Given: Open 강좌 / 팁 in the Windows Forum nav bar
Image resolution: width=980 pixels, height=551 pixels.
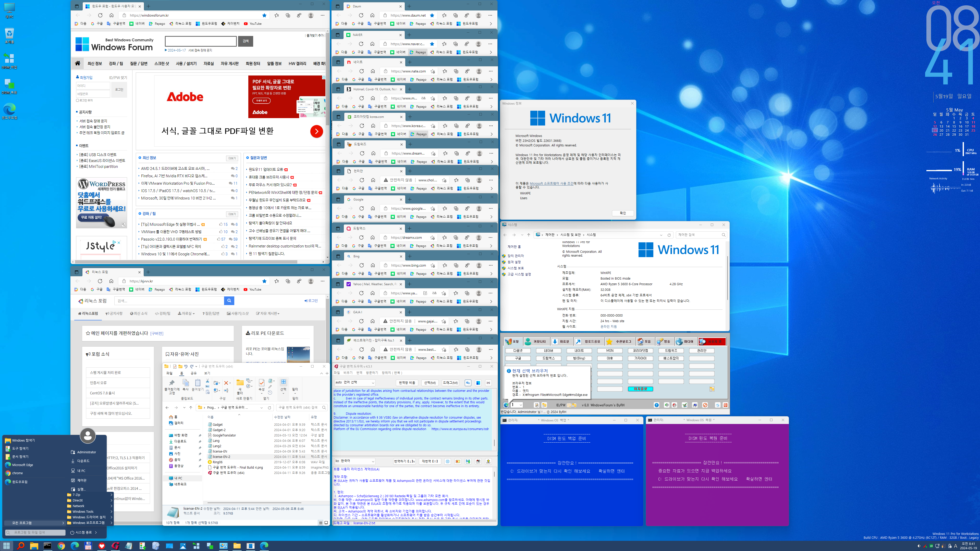Looking at the screenshot, I should [116, 64].
